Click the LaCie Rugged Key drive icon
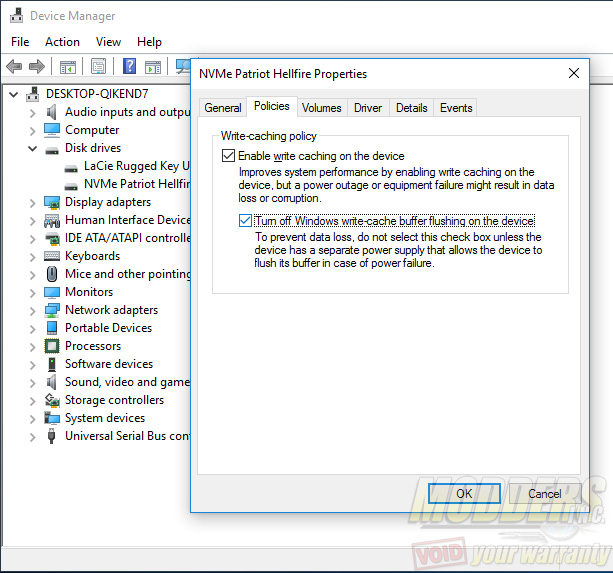613x573 pixels. [x=71, y=168]
